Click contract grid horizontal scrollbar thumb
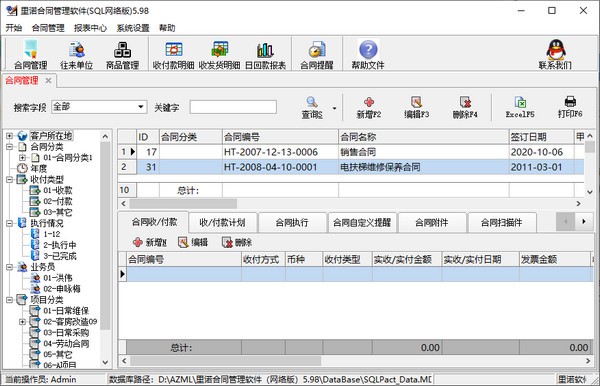The width and height of the screenshot is (600, 386). coord(183,204)
